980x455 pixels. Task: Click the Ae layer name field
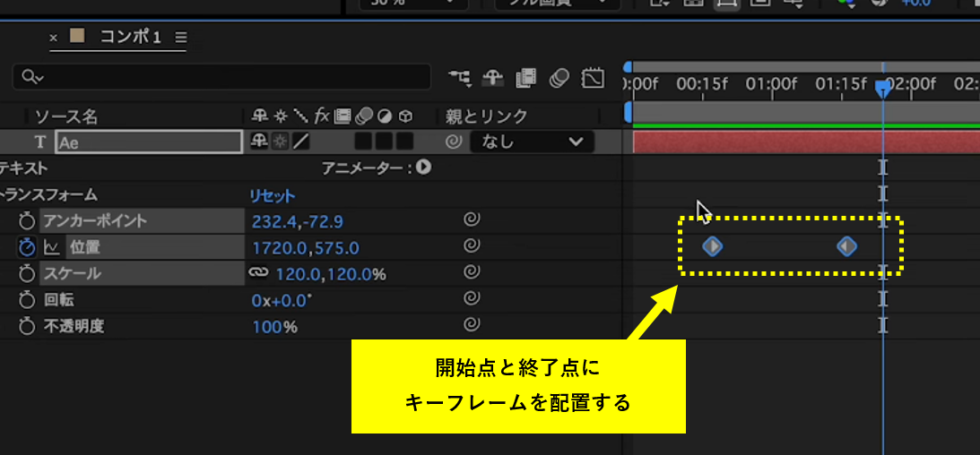point(149,142)
